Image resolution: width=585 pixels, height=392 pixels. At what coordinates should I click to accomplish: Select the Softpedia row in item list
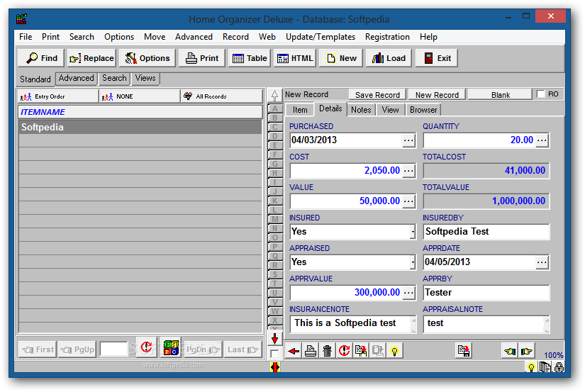140,127
